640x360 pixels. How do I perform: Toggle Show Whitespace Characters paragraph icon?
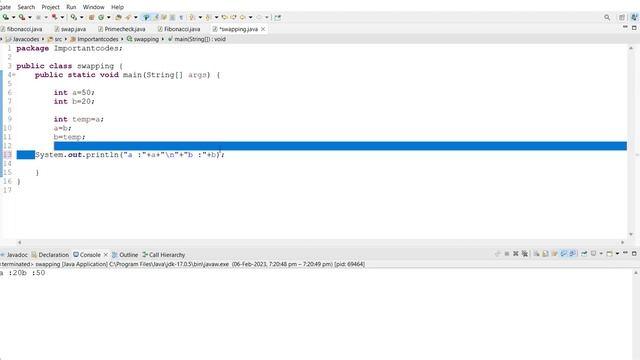tap(181, 17)
